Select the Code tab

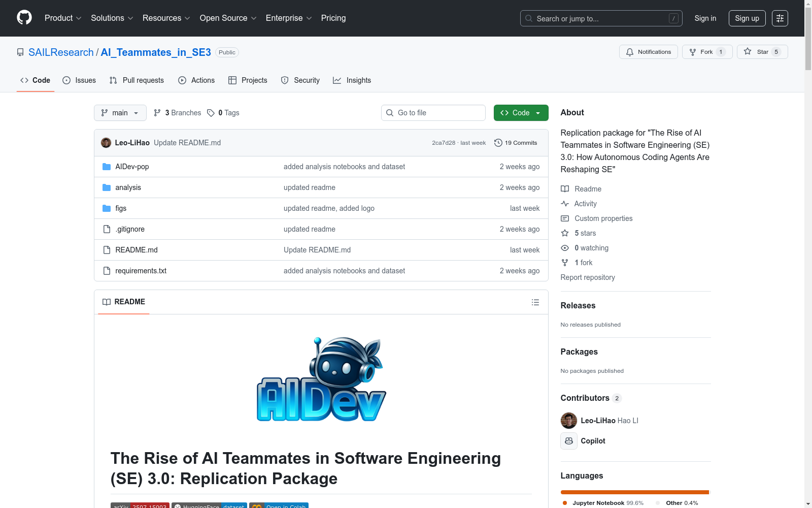(36, 80)
